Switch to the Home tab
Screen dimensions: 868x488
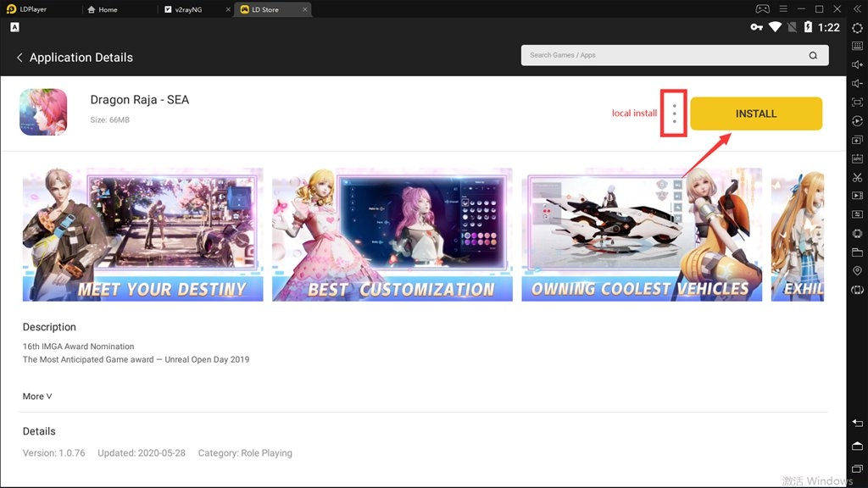(x=108, y=9)
